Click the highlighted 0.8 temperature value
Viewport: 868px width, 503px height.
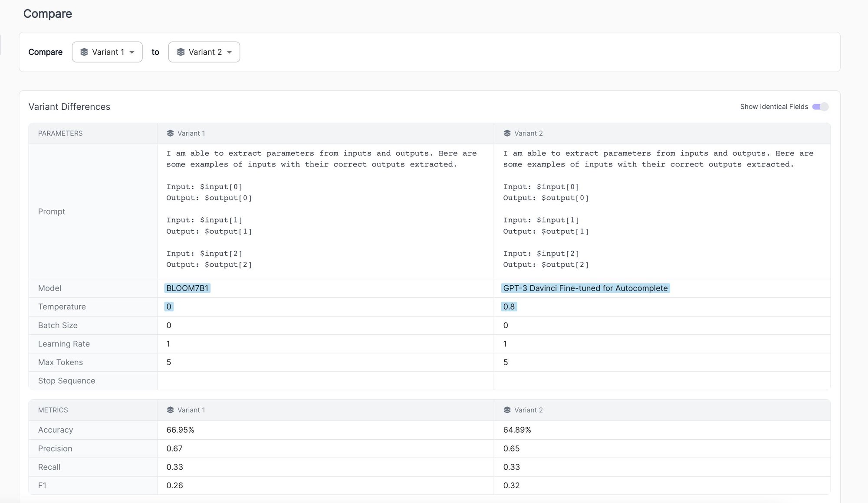click(509, 307)
